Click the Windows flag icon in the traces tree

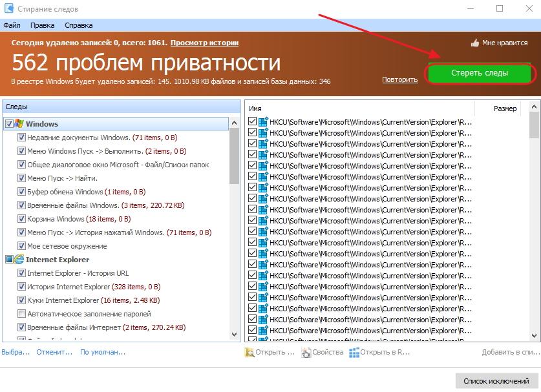pyautogui.click(x=19, y=124)
